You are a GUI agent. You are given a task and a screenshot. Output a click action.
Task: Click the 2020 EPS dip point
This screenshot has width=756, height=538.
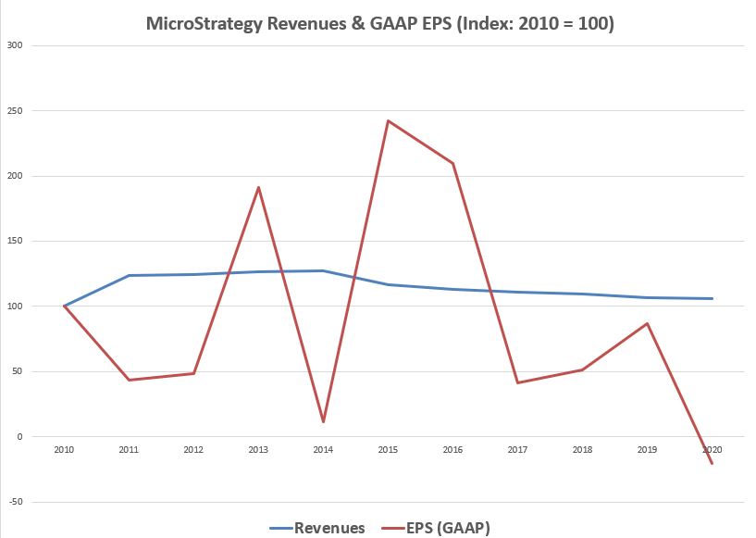point(713,463)
